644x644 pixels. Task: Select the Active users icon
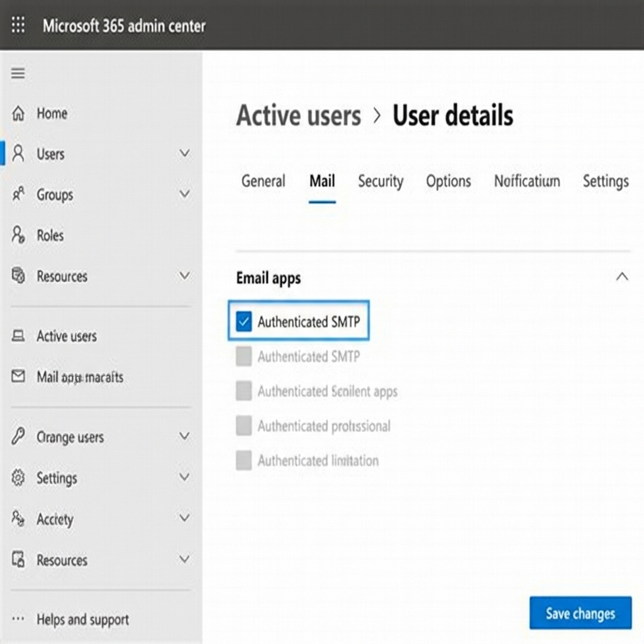coord(18,336)
